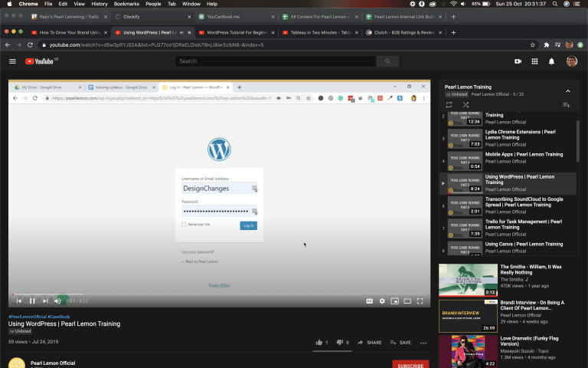
Task: Bookmark this page with the star
Action: (x=533, y=44)
